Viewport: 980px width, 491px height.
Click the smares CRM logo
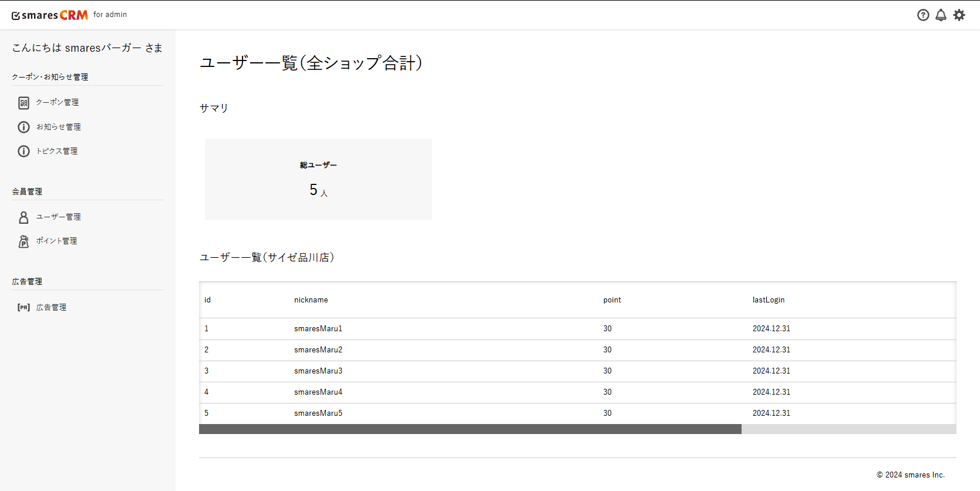pos(49,15)
